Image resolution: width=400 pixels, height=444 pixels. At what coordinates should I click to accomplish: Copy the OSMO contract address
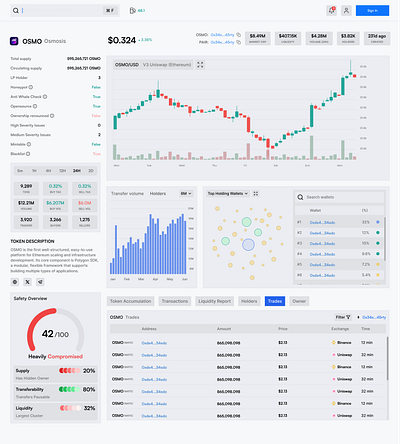[x=239, y=35]
